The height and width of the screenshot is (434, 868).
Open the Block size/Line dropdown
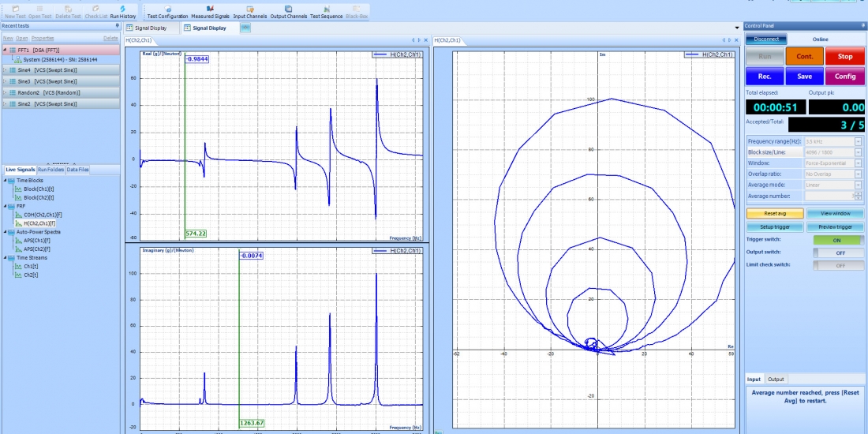pos(858,152)
